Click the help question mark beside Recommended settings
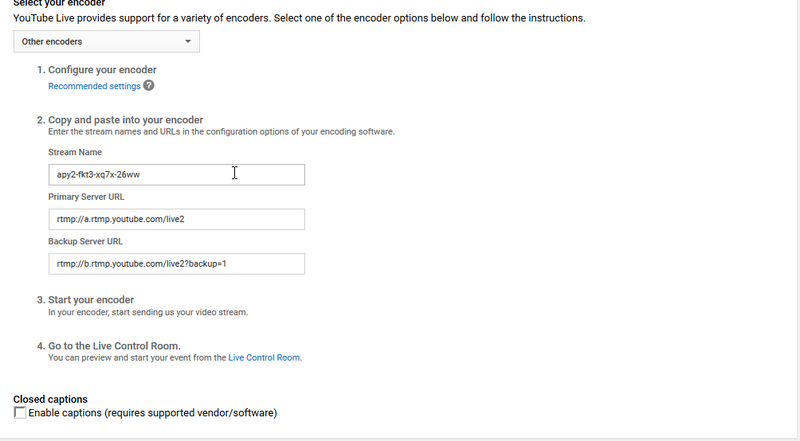Screen dimensions: 800x441 pyautogui.click(x=148, y=86)
